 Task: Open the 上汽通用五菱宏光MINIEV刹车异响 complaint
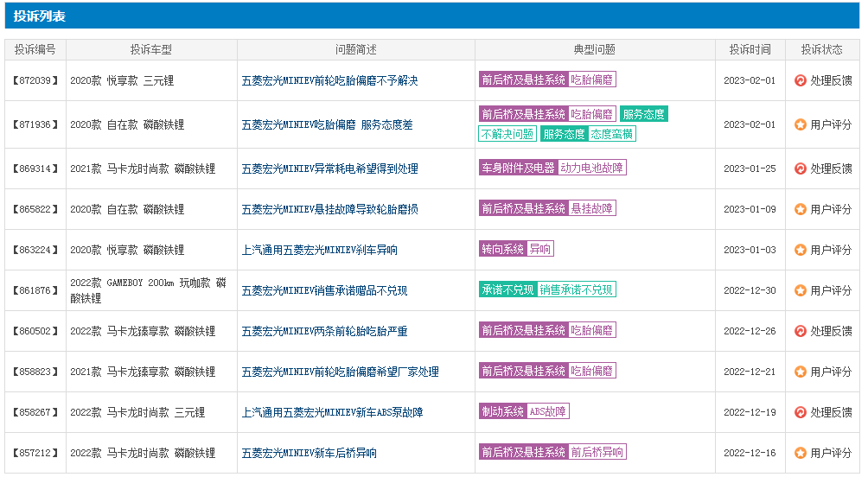coord(319,250)
